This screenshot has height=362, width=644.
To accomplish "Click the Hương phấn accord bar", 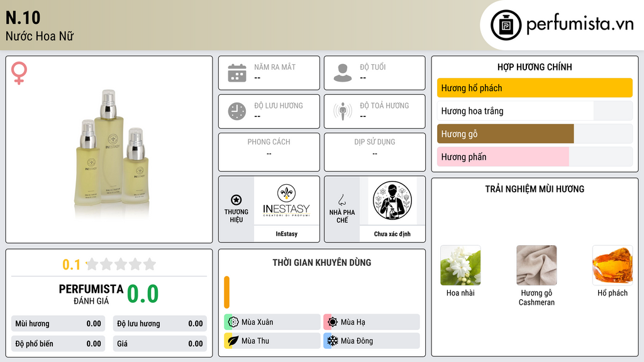I will pyautogui.click(x=535, y=156).
